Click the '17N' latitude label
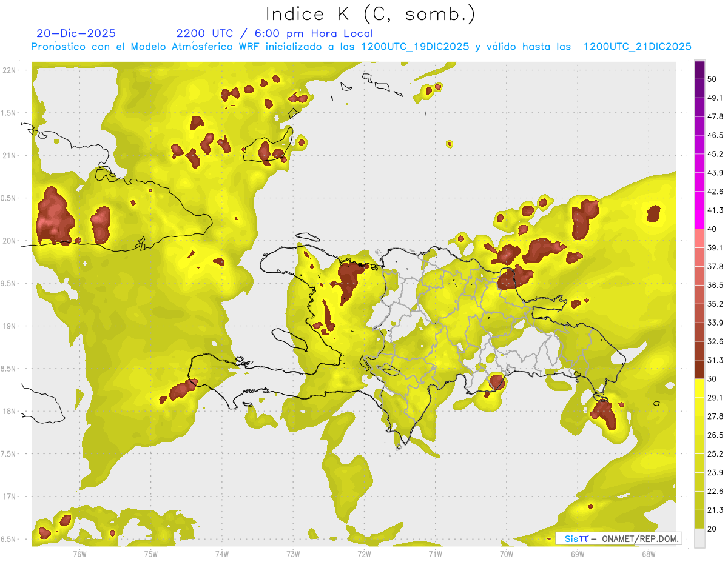This screenshot has height=562, width=728. pos(10,497)
